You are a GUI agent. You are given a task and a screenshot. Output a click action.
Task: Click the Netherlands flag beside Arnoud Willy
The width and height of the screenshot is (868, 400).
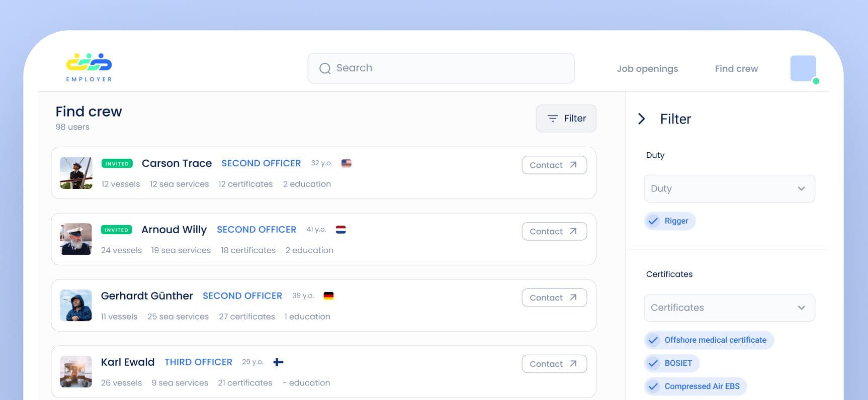340,230
